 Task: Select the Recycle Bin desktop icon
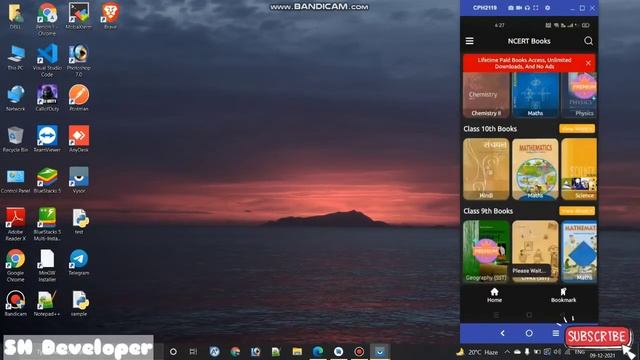[16, 139]
